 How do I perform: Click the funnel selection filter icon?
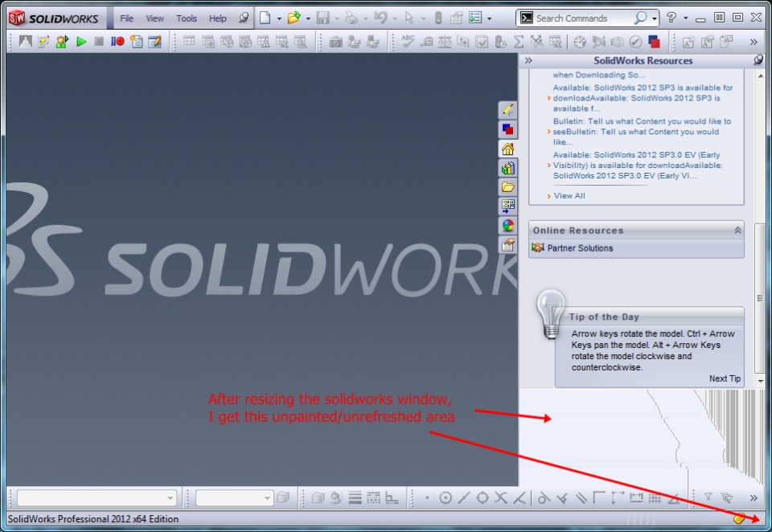708,497
